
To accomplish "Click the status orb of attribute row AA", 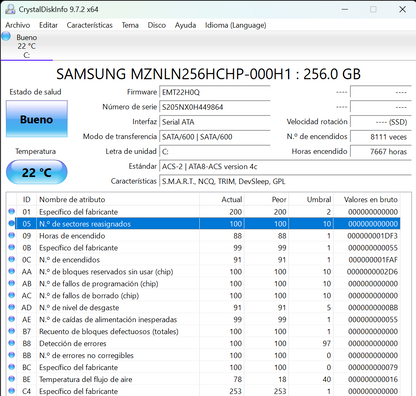I will (12, 271).
